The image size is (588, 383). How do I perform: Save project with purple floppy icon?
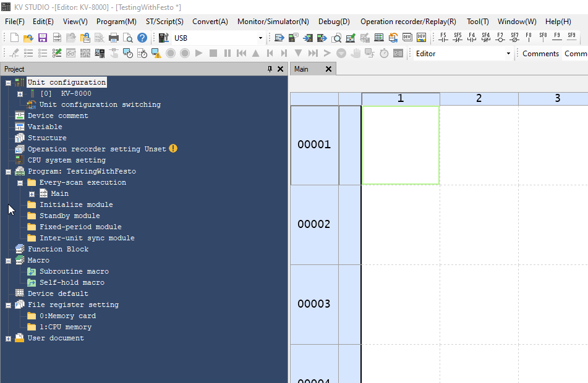(x=43, y=38)
